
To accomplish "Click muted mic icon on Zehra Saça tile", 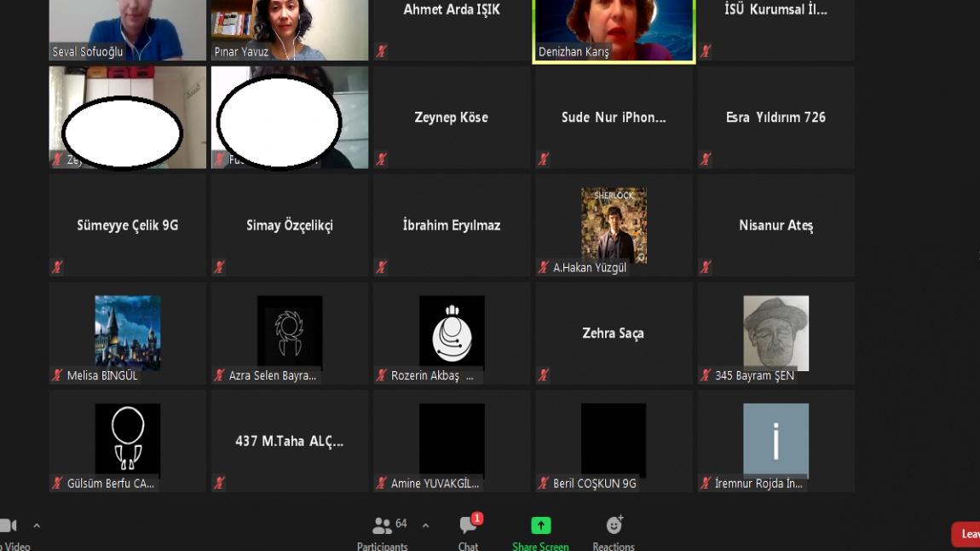I will pyautogui.click(x=544, y=375).
